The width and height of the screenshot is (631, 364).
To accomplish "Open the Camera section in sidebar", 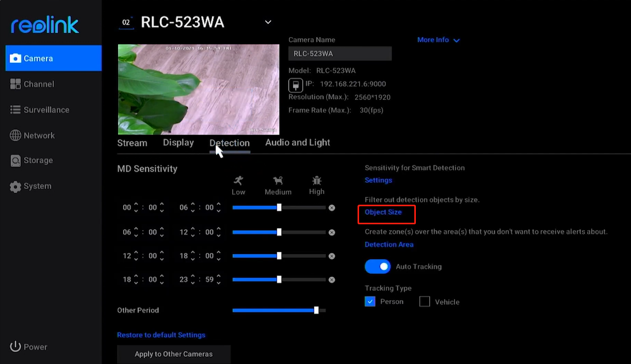I will point(54,58).
